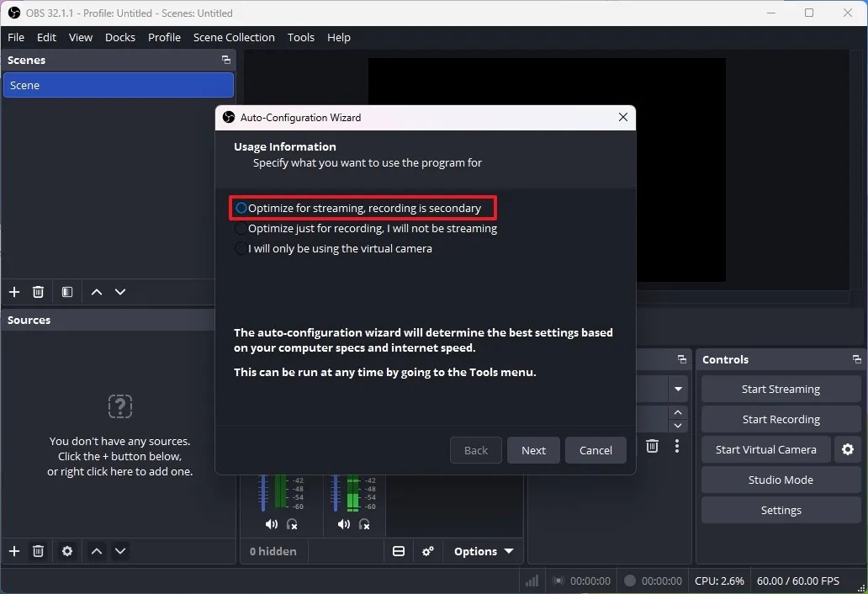Select the Scene entry in Scenes list
The width and height of the screenshot is (868, 594).
(118, 85)
